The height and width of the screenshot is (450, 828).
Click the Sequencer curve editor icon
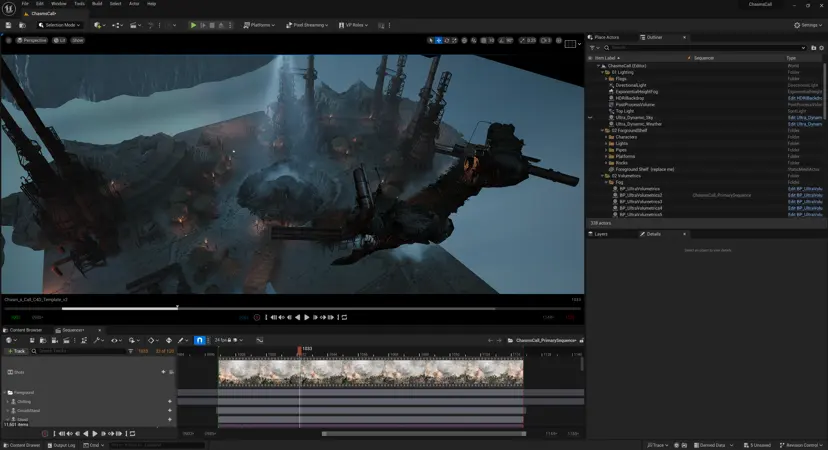(x=260, y=341)
